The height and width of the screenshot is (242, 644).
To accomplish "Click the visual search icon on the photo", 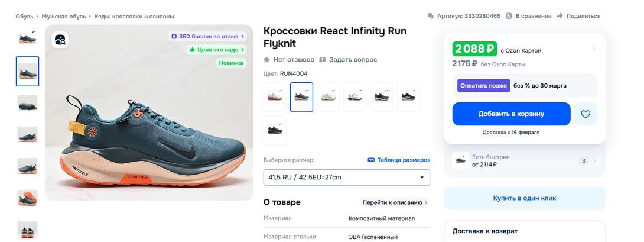I will tap(60, 40).
